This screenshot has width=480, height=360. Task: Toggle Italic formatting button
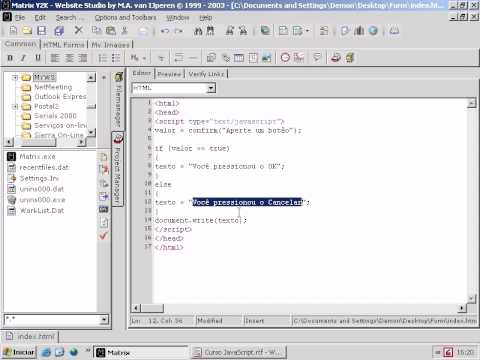pyautogui.click(x=23, y=58)
